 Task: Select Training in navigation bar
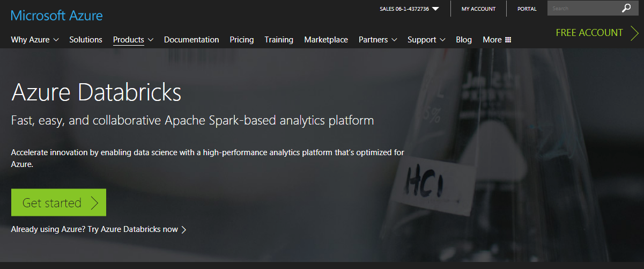click(x=279, y=40)
